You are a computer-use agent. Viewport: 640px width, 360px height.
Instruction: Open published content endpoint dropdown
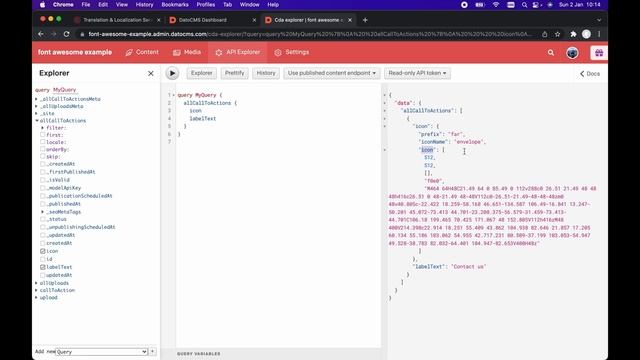[x=331, y=73]
